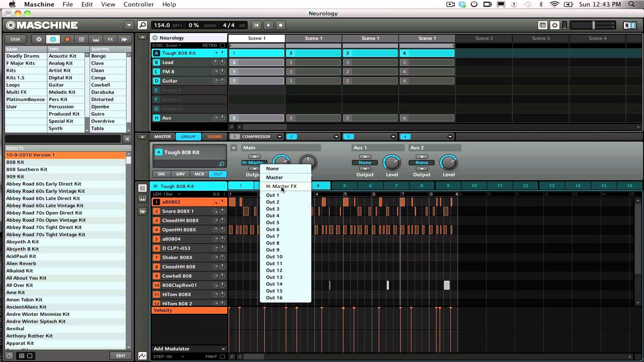Collapse the Neurology project expander
Image resolution: width=644 pixels, height=362 pixels.
pyautogui.click(x=155, y=38)
